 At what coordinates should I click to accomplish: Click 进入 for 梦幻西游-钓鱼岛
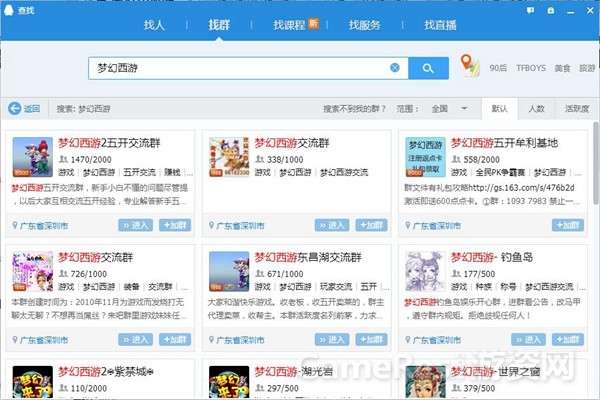(x=528, y=340)
